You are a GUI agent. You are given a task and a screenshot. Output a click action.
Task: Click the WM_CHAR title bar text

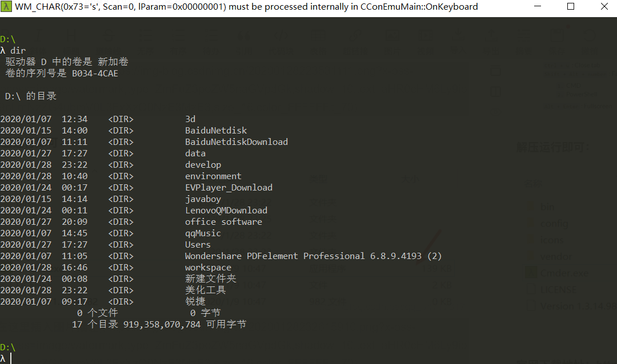point(246,7)
